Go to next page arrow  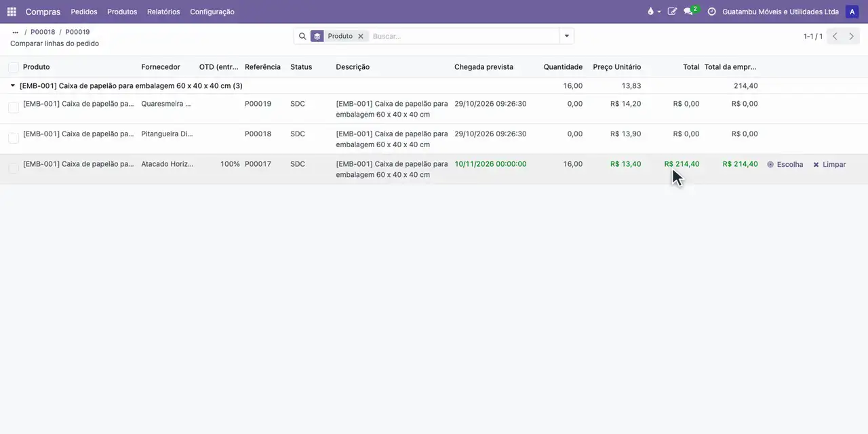852,36
